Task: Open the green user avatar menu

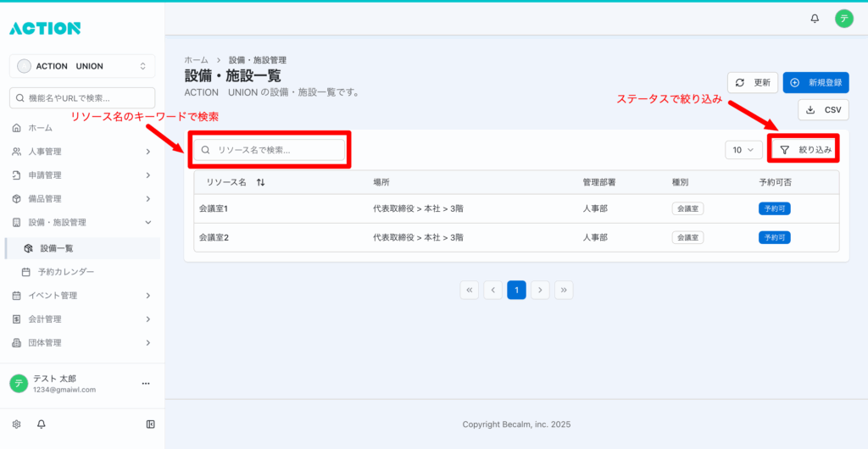Action: coord(843,18)
